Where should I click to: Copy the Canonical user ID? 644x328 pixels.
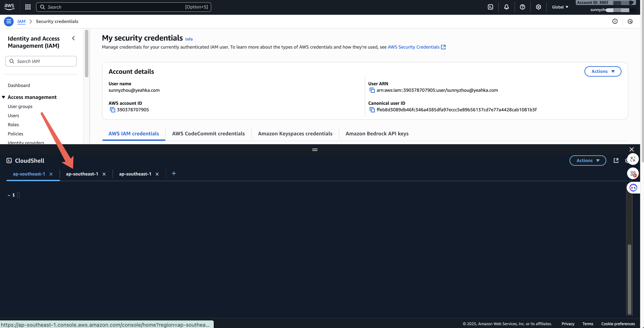[372, 110]
